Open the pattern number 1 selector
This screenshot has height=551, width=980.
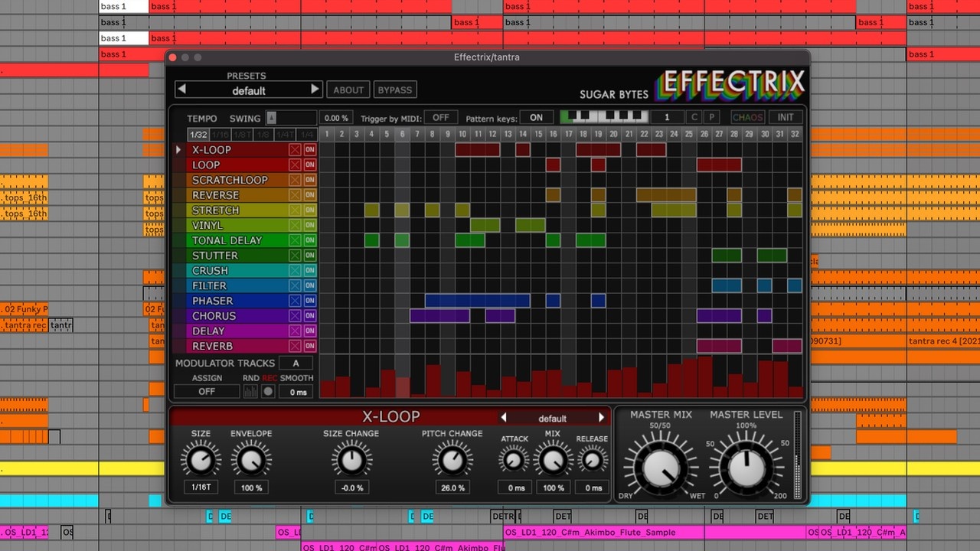point(667,117)
